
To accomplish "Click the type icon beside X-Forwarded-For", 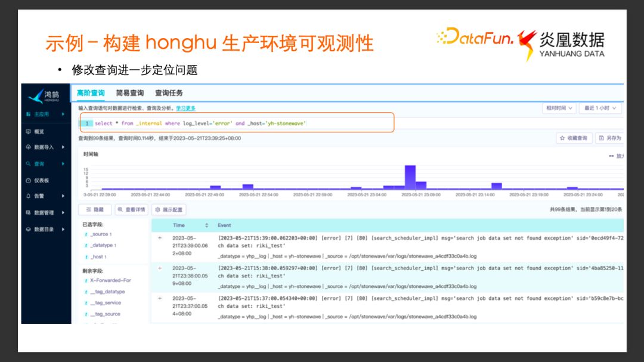I will pos(86,281).
